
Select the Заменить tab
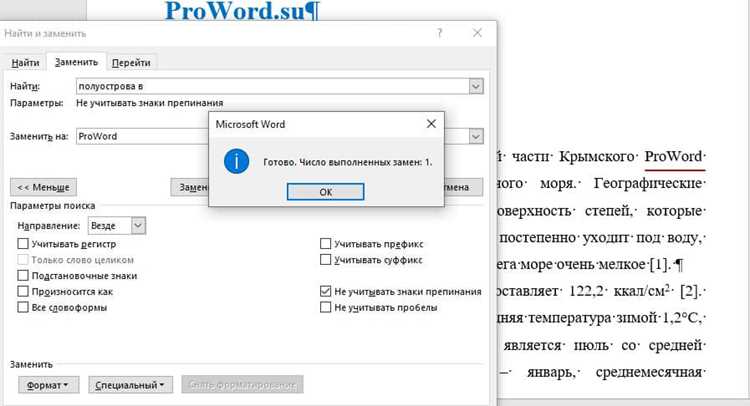pyautogui.click(x=76, y=62)
